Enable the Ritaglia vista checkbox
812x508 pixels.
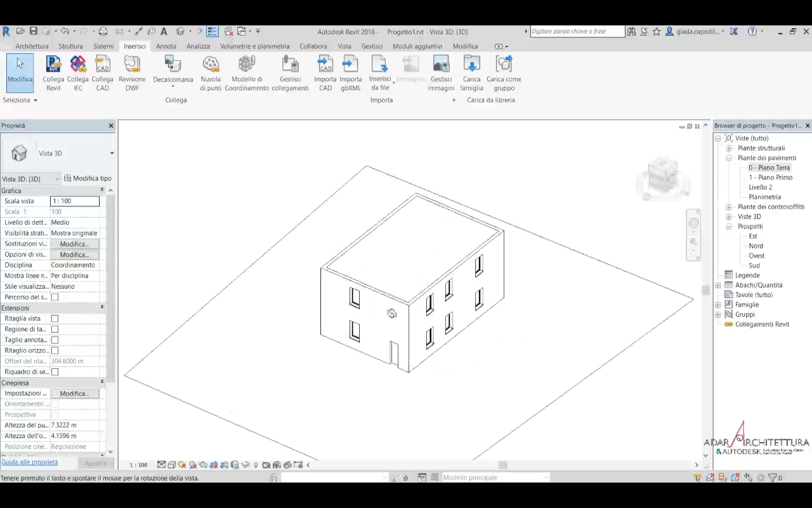coord(55,319)
